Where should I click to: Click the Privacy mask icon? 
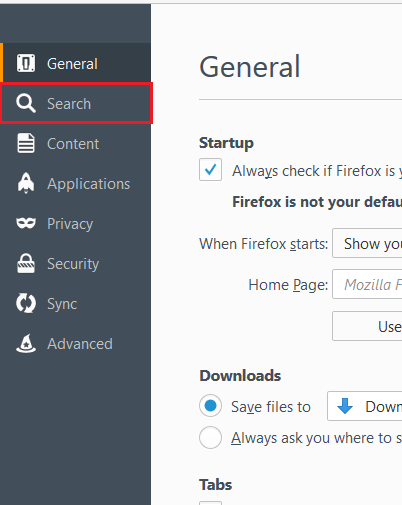point(26,223)
